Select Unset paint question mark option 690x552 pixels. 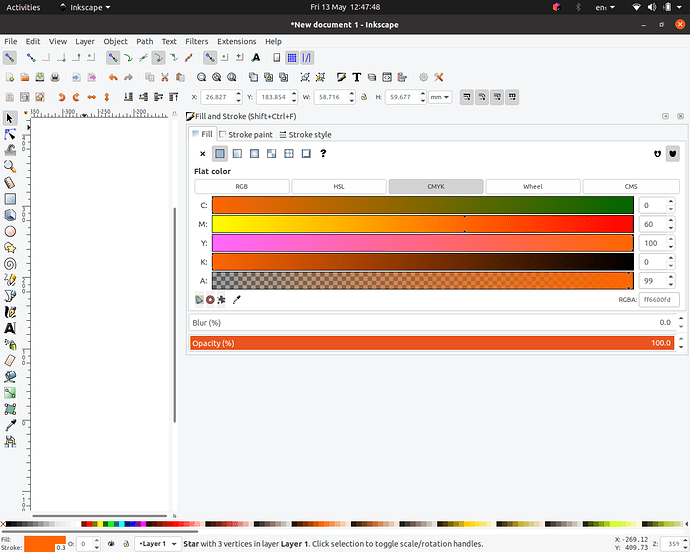pyautogui.click(x=323, y=153)
